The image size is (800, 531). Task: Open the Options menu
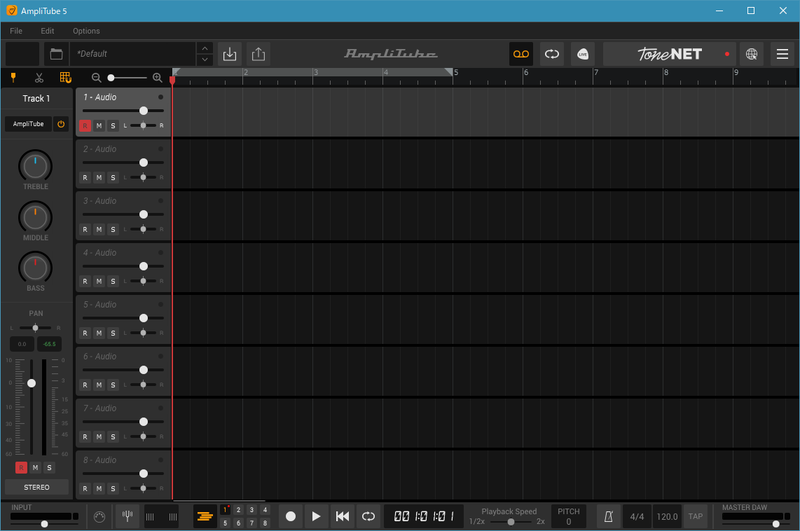coord(86,31)
